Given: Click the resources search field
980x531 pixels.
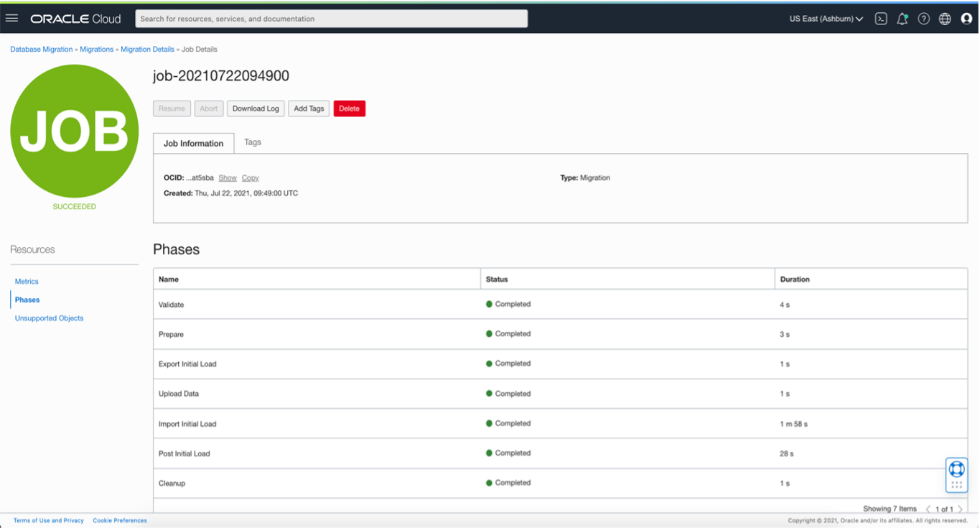Looking at the screenshot, I should [330, 18].
